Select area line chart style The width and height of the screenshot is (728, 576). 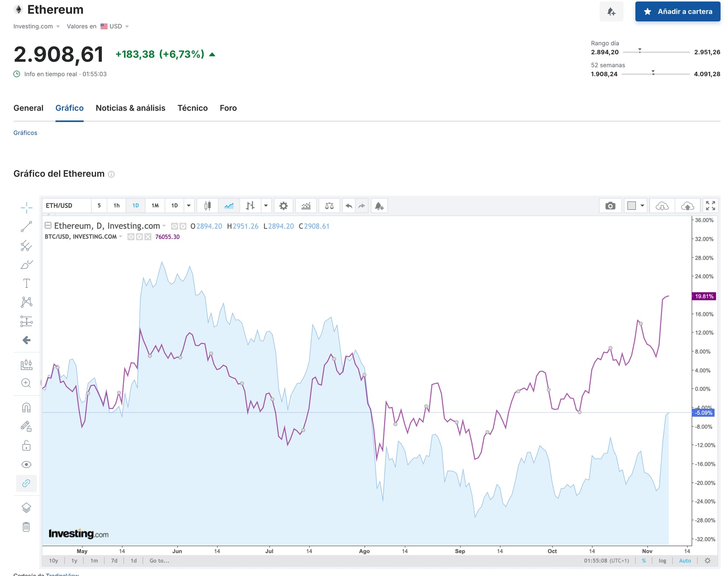(x=229, y=206)
